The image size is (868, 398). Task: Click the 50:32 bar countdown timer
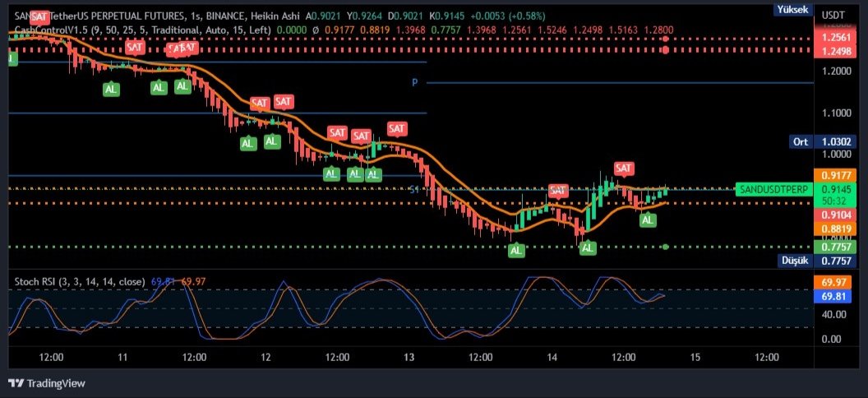[x=836, y=200]
